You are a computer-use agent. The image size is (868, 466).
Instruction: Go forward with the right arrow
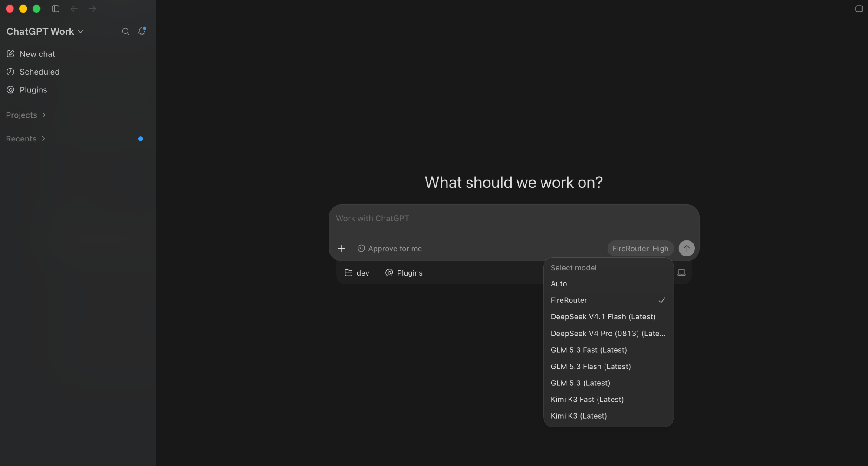[92, 9]
